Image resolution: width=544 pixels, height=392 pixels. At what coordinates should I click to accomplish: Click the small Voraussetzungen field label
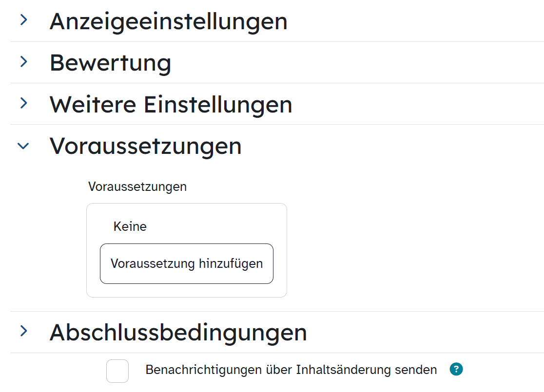click(137, 187)
